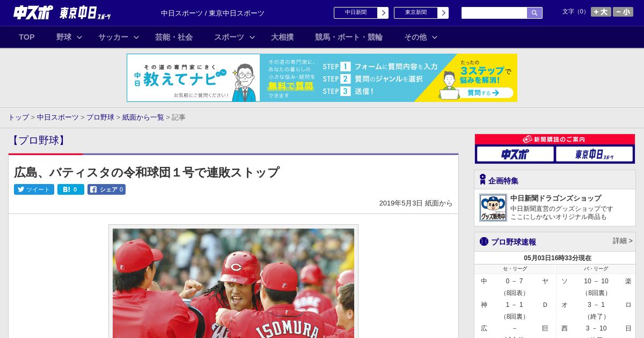Click the article headline about バティスタ

coord(147,172)
